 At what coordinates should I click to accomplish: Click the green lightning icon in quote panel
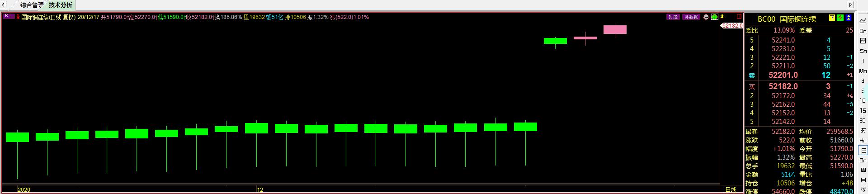(x=840, y=18)
